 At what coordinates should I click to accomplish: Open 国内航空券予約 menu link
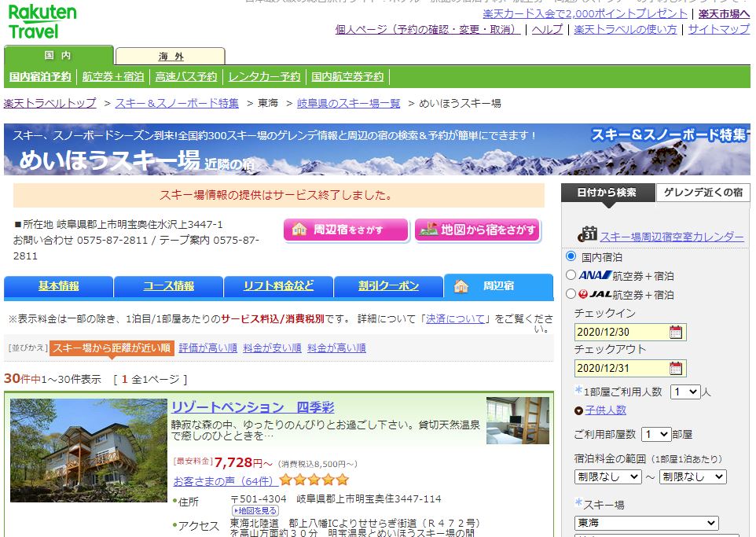pyautogui.click(x=347, y=77)
